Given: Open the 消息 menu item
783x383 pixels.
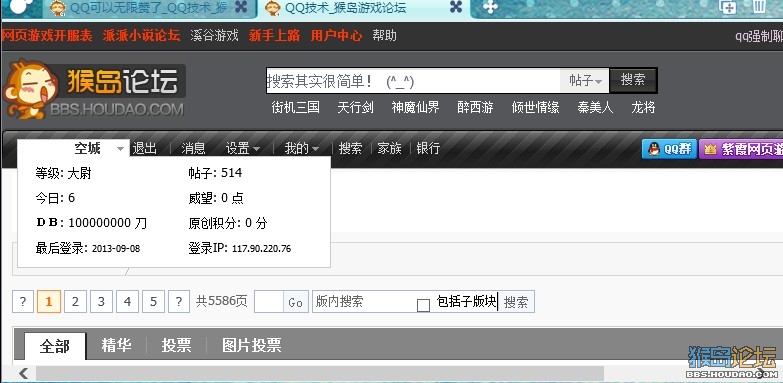Looking at the screenshot, I should (193, 148).
